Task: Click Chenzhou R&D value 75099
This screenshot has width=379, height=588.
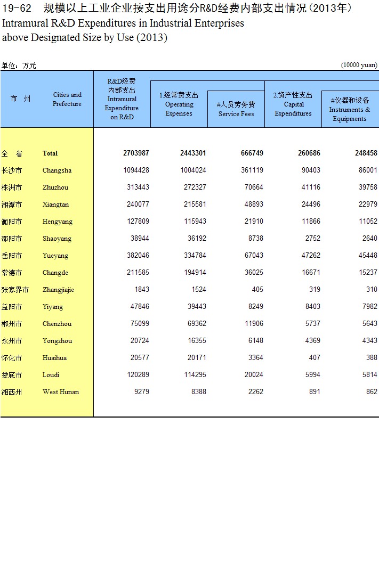Action: (140, 323)
